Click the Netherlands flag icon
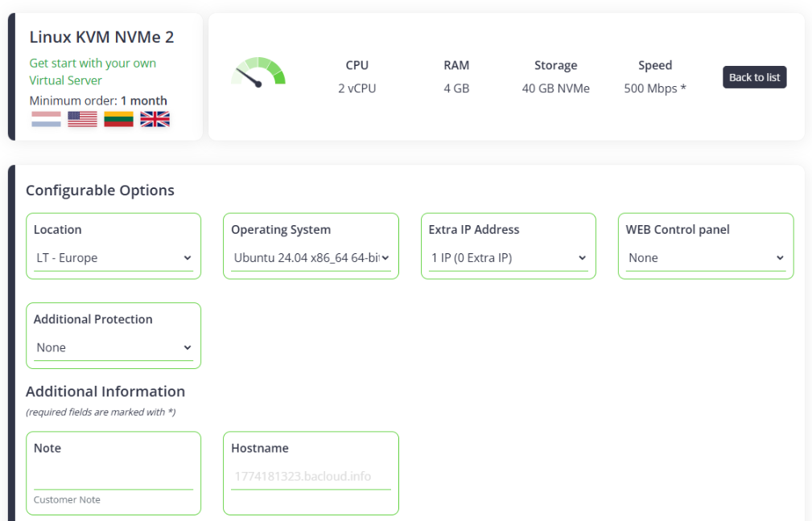Screen dimensions: 812x521 46,119
